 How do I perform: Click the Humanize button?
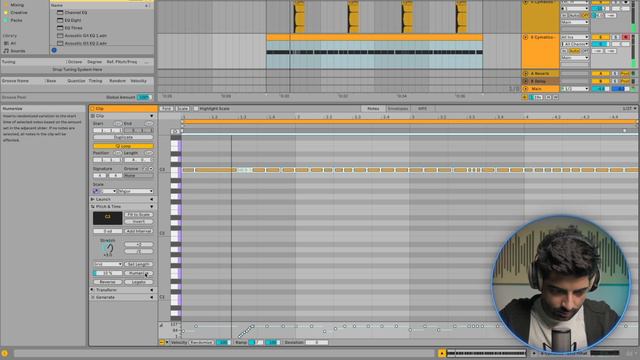[x=139, y=273]
